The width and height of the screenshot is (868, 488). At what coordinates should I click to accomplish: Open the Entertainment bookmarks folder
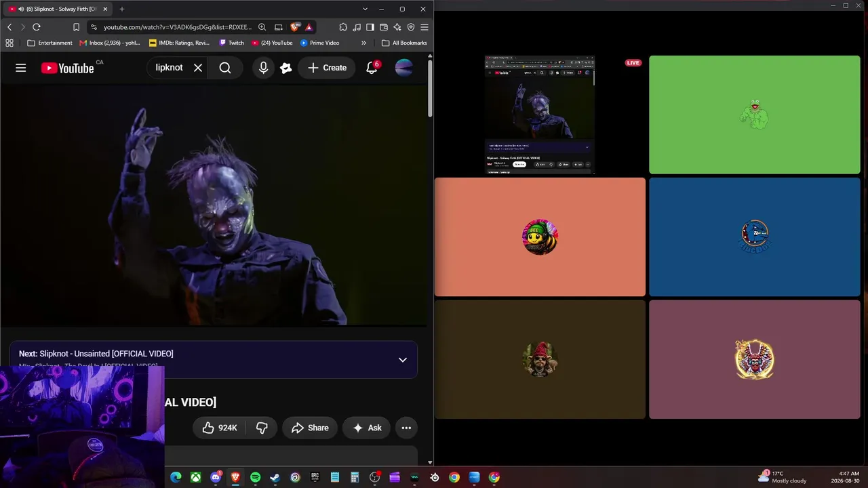[50, 43]
